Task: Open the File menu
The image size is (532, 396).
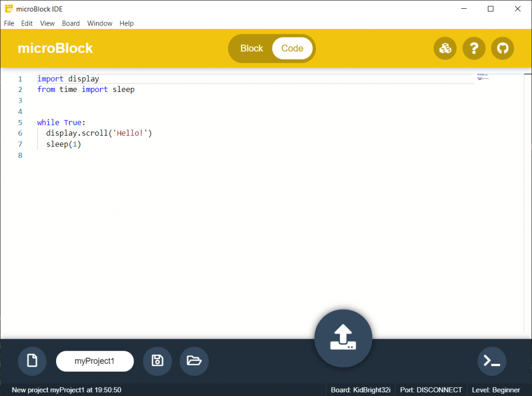Action: click(x=9, y=23)
